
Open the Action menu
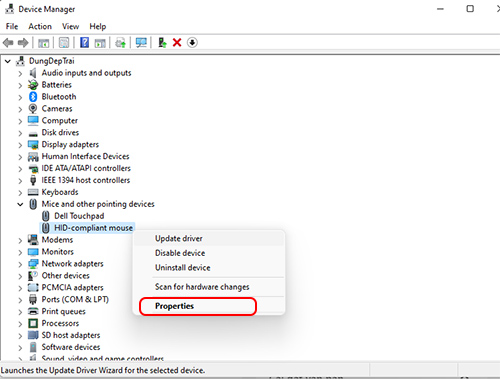point(40,26)
